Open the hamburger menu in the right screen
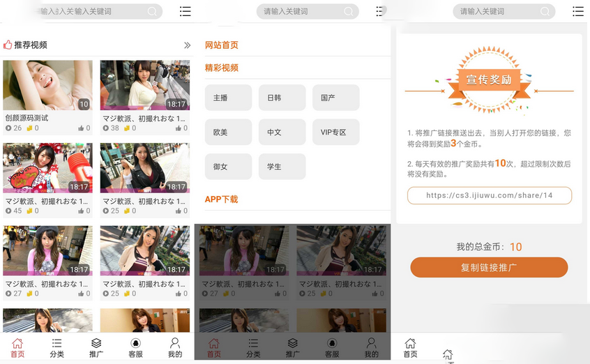This screenshot has width=590, height=364. [578, 11]
